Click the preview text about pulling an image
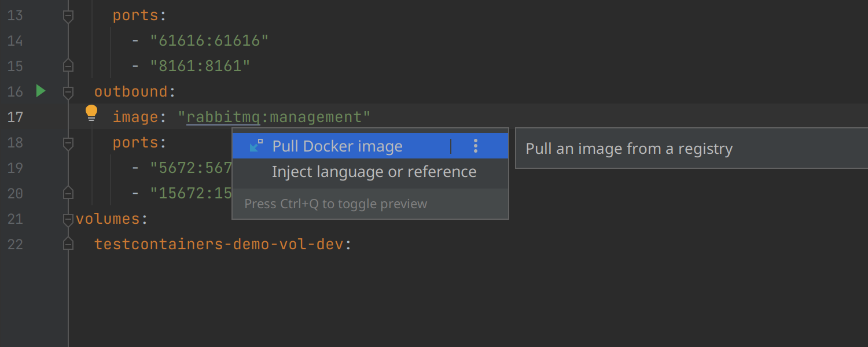Image resolution: width=868 pixels, height=347 pixels. (x=629, y=149)
